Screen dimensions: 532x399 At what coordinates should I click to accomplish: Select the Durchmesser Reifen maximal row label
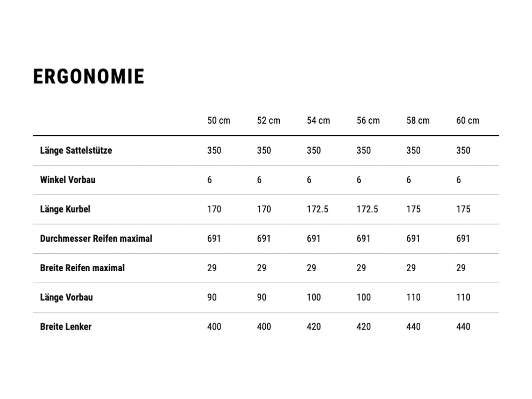click(96, 238)
